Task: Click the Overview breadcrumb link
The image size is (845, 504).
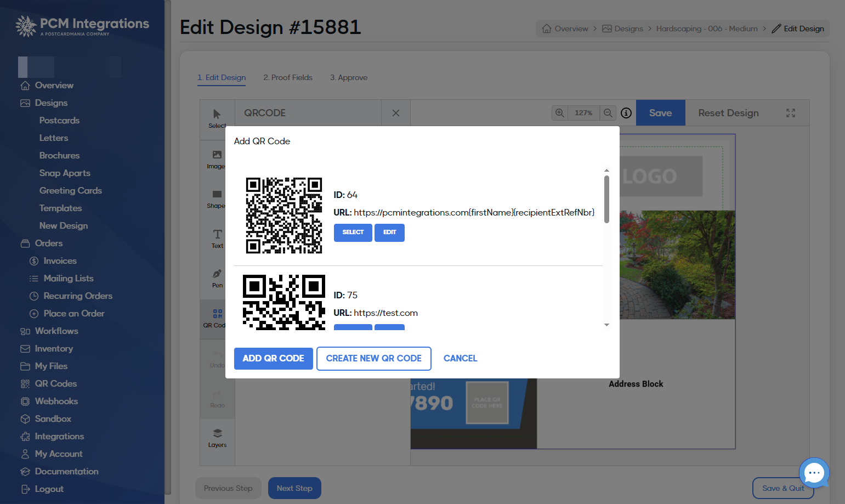Action: coord(565,29)
